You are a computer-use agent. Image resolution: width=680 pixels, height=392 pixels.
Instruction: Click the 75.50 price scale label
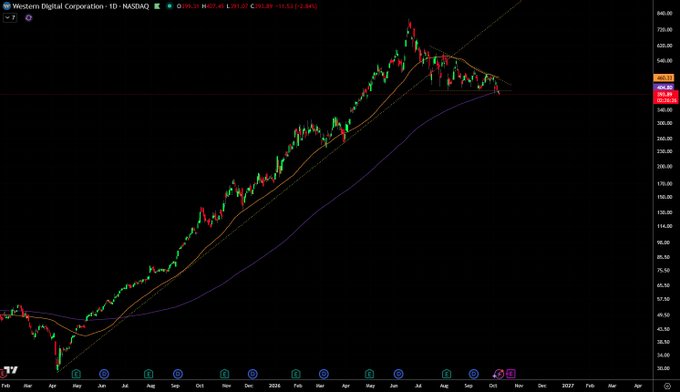(664, 271)
